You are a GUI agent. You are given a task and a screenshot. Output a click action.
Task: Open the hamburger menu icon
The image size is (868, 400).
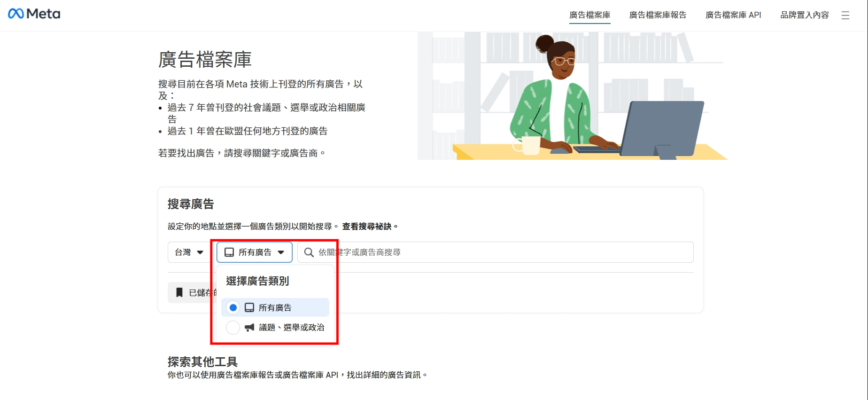(x=845, y=16)
